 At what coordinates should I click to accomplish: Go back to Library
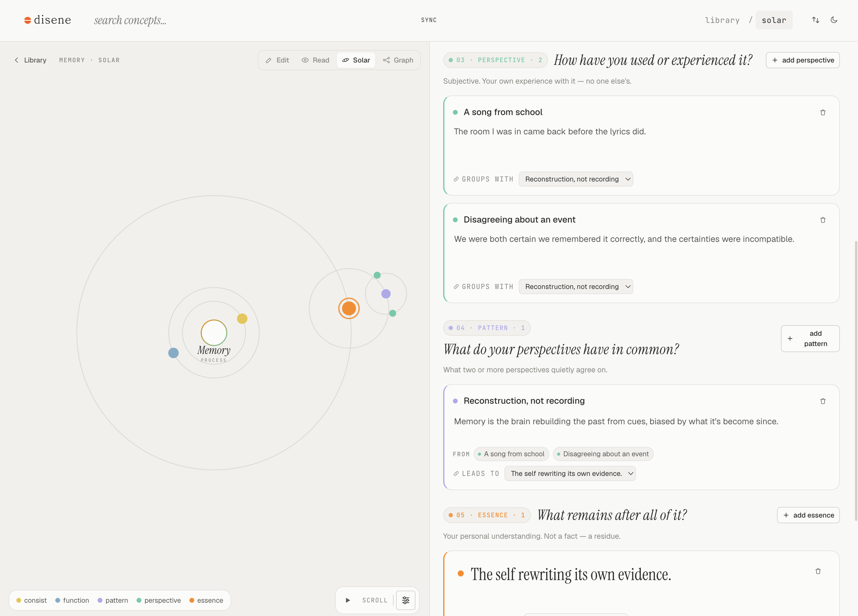(x=30, y=60)
